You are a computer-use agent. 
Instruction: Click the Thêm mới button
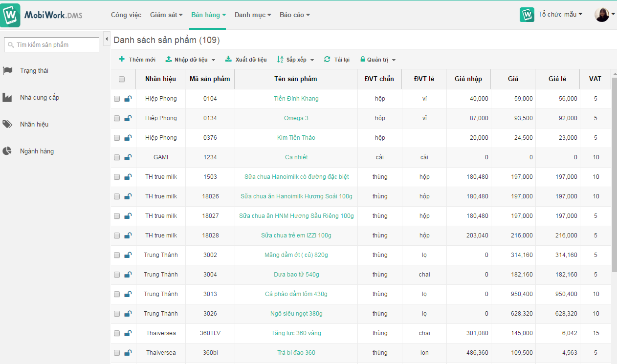pos(137,60)
